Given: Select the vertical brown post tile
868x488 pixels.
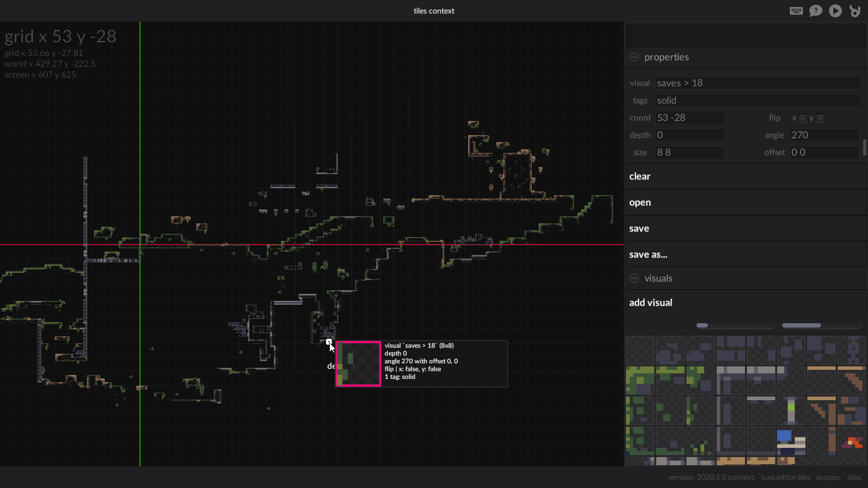Looking at the screenshot, I should [821, 441].
